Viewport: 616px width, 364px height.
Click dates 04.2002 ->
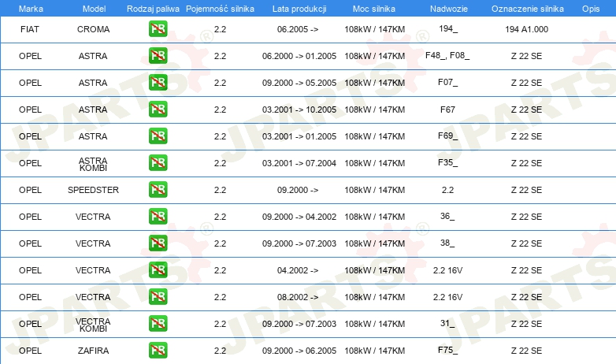(x=298, y=270)
